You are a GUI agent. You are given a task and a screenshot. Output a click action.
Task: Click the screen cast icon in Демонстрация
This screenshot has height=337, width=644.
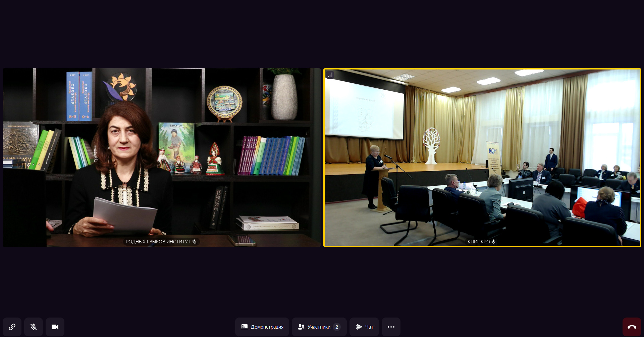click(245, 327)
